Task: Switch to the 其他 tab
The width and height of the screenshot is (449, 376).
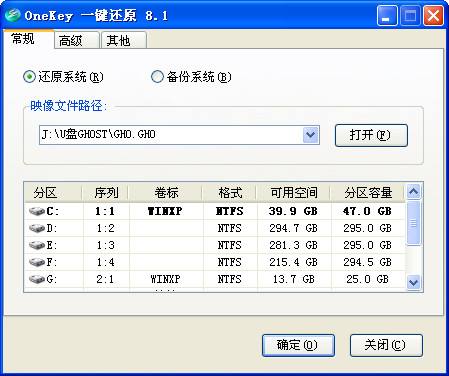Action: (x=124, y=40)
